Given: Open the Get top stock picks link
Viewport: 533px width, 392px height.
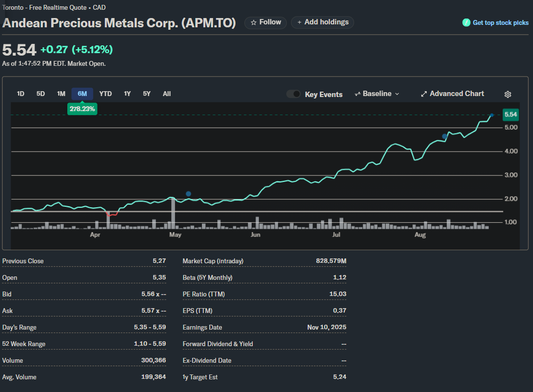Looking at the screenshot, I should 500,23.
